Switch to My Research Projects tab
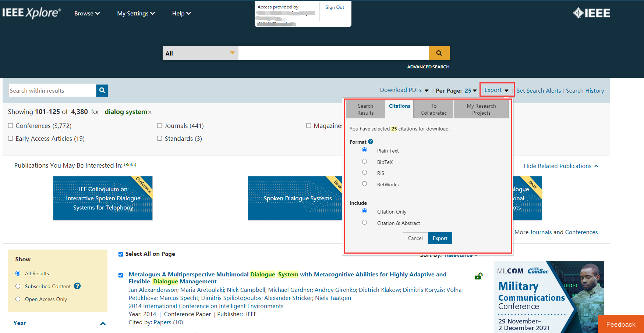 point(481,109)
